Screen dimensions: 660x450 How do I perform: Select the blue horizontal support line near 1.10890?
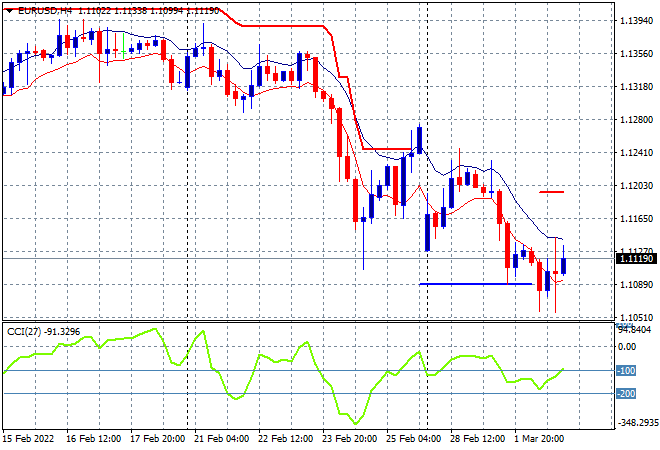coord(476,284)
